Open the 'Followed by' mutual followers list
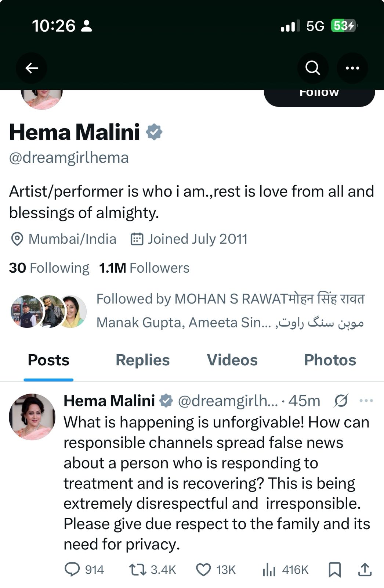This screenshot has width=384, height=588. point(230,311)
